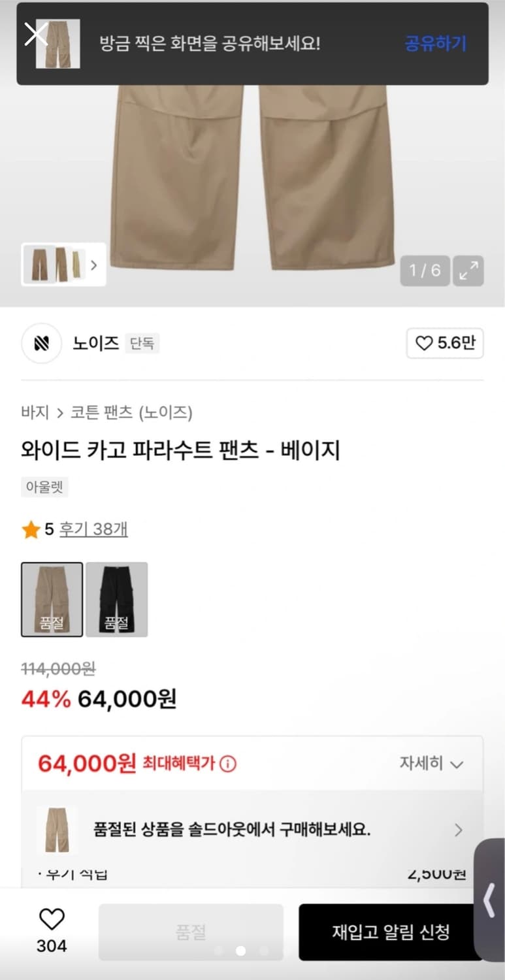Click the orange star rating icon

(x=31, y=530)
